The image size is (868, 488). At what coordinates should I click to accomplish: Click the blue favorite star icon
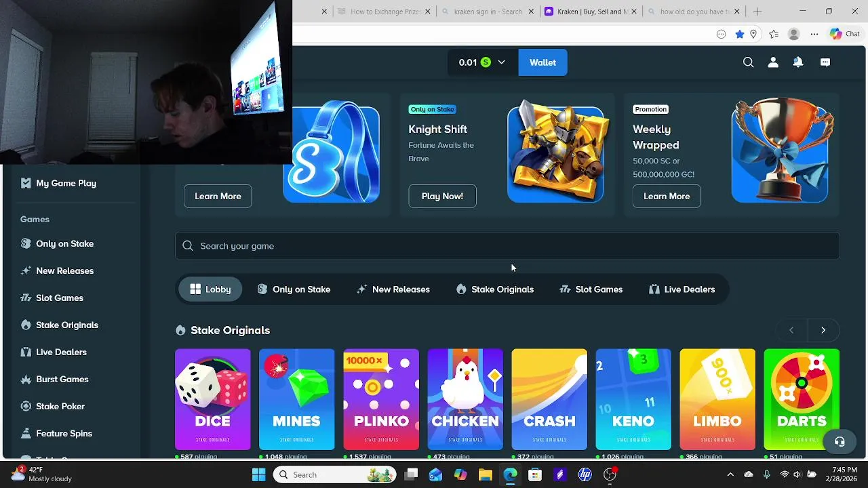point(740,35)
